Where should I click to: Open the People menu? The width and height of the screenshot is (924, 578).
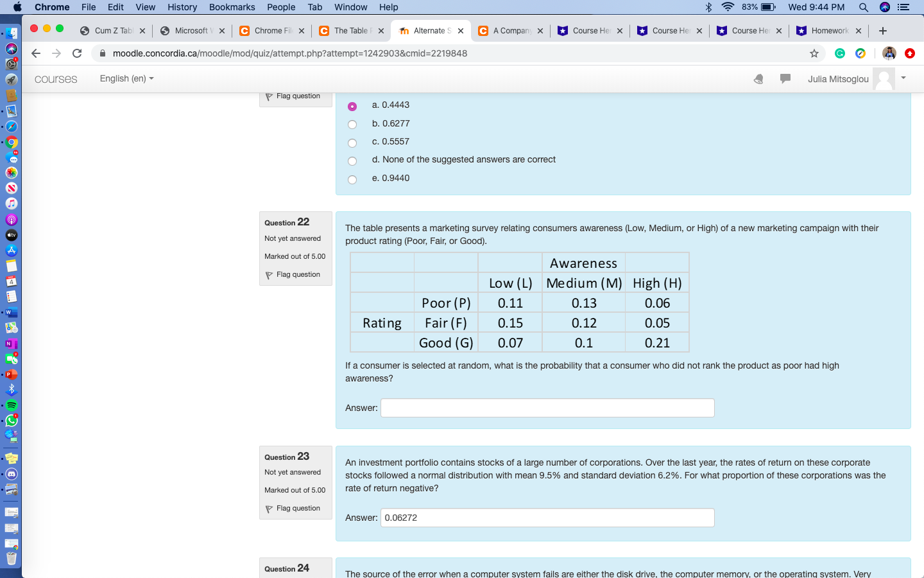pyautogui.click(x=281, y=7)
